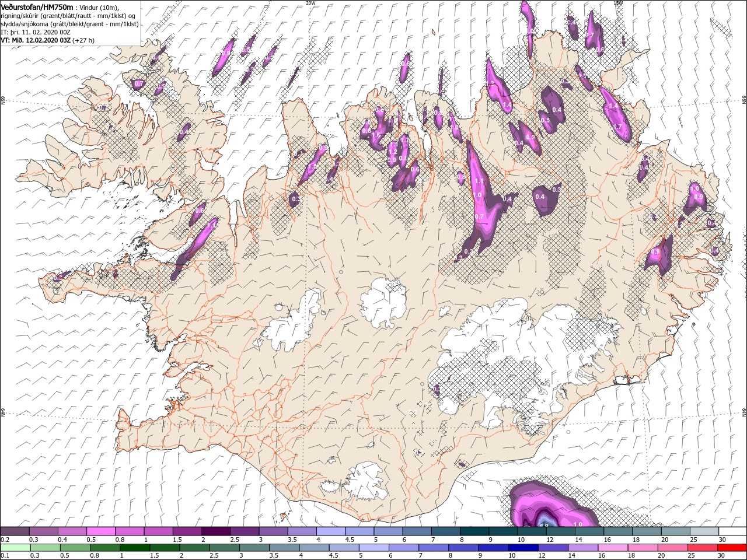Select the rain-scale 25 red-pink swatch

[702, 547]
